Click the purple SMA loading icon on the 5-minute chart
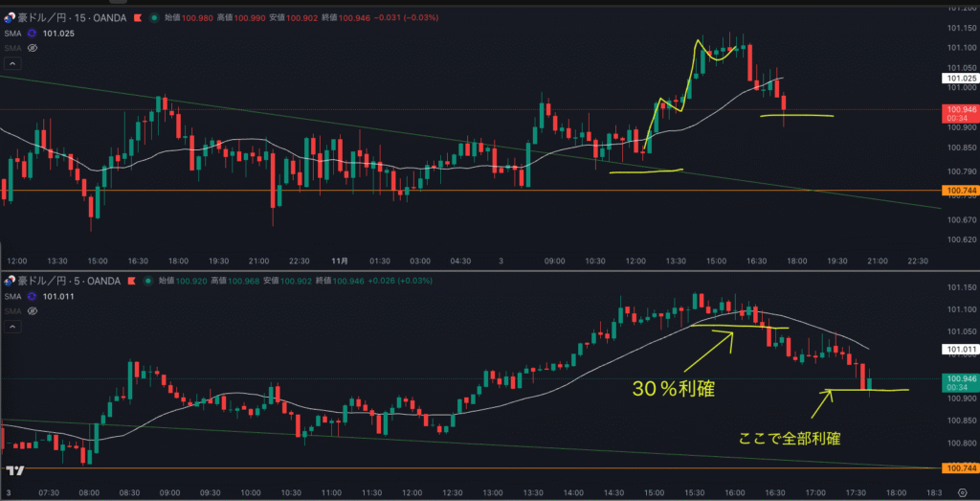The width and height of the screenshot is (980, 501). (32, 296)
